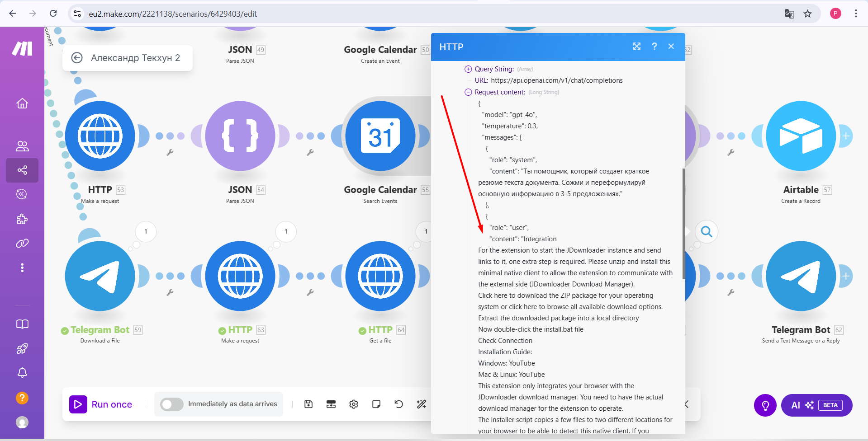Image resolution: width=868 pixels, height=441 pixels.
Task: Open the orange help question mark in sidebar
Action: point(22,398)
